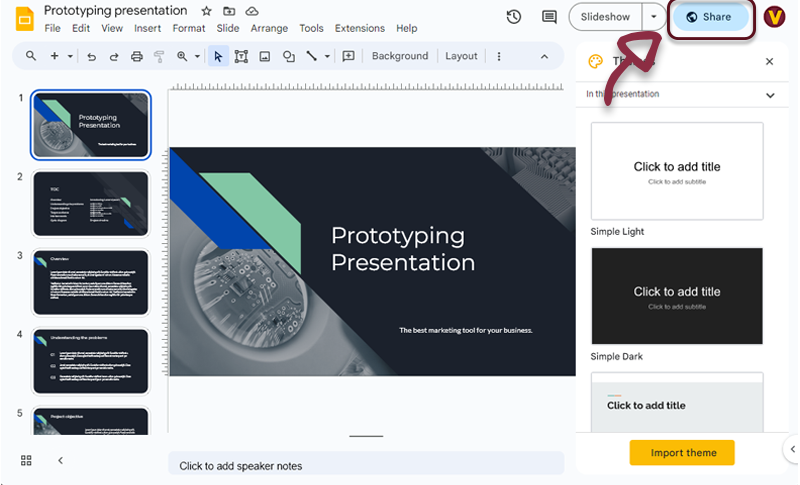800x485 pixels.
Task: Select the shape tool
Action: (289, 57)
